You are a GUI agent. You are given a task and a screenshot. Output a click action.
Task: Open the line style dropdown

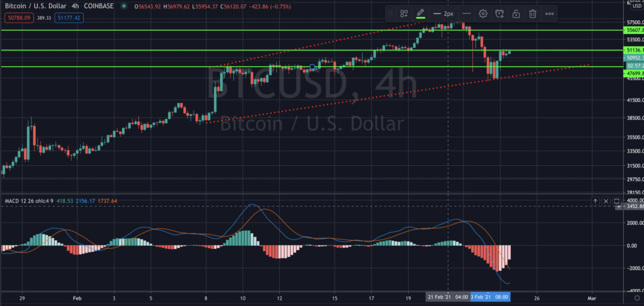(466, 14)
